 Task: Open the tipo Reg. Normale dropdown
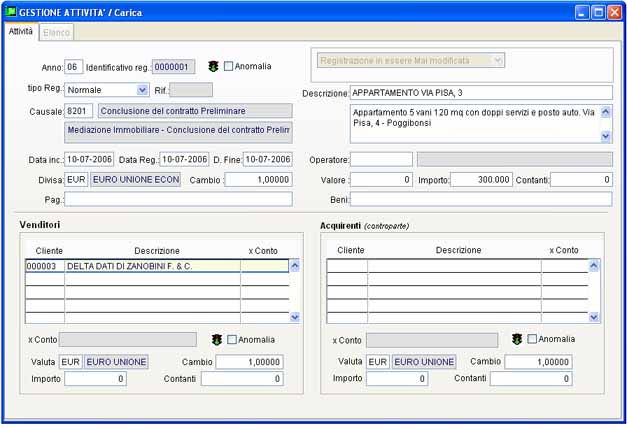(142, 90)
